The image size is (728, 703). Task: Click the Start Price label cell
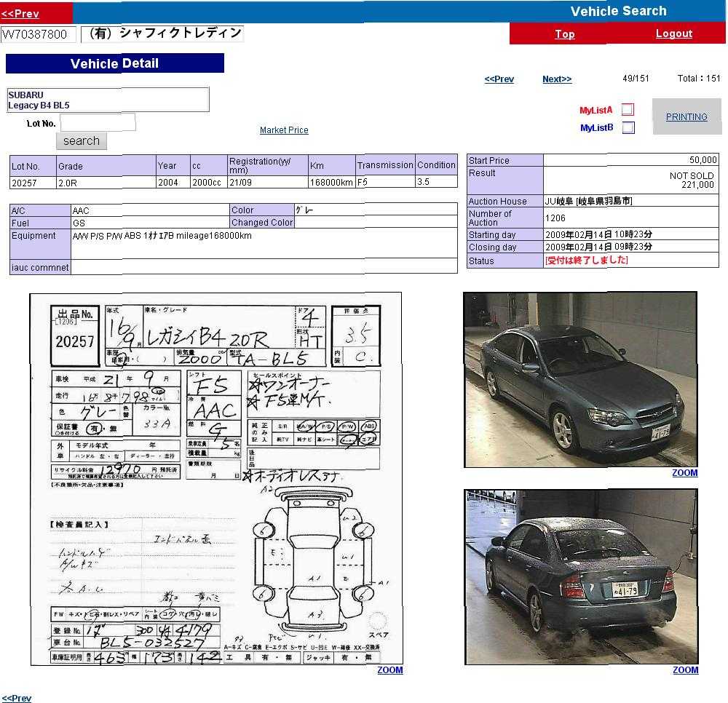[x=505, y=161]
